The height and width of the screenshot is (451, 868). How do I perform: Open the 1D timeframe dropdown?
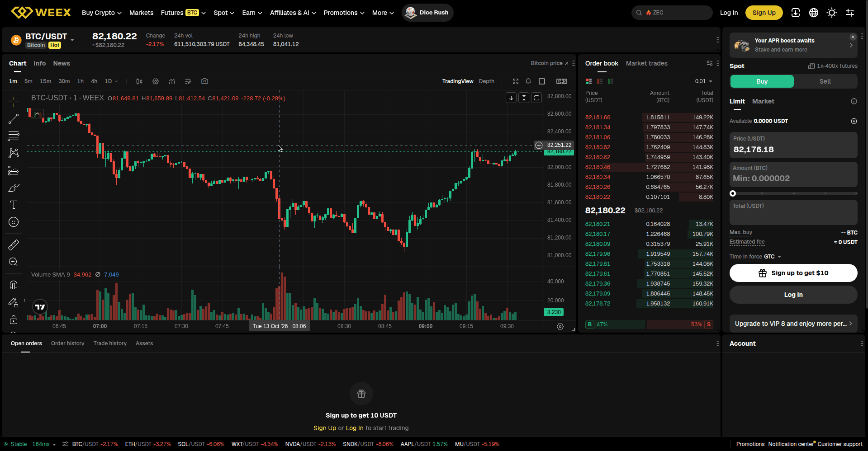[111, 81]
